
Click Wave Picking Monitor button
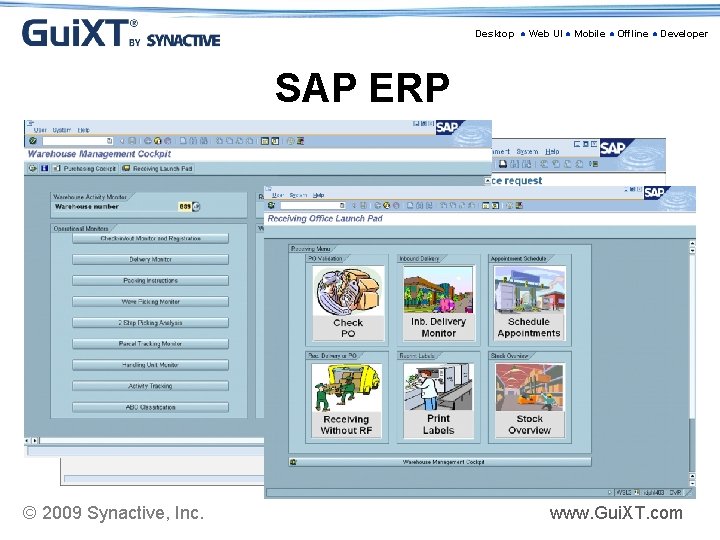[x=151, y=302]
